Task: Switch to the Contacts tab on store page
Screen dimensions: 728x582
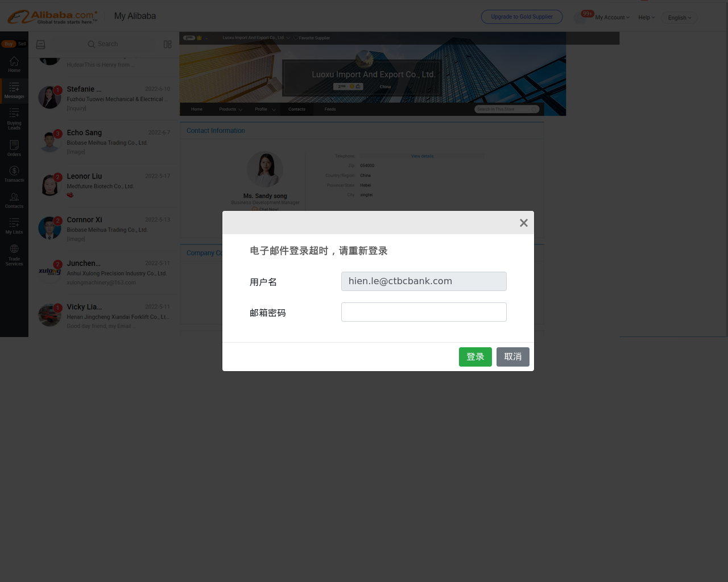Action: (x=296, y=109)
